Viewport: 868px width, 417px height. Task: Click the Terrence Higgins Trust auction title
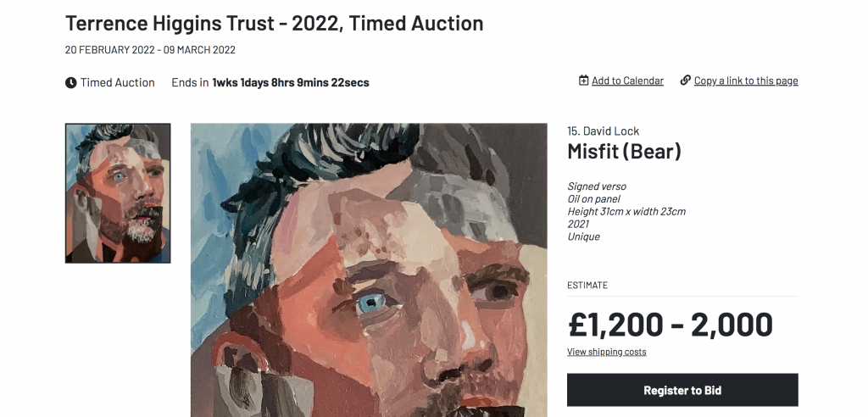274,23
